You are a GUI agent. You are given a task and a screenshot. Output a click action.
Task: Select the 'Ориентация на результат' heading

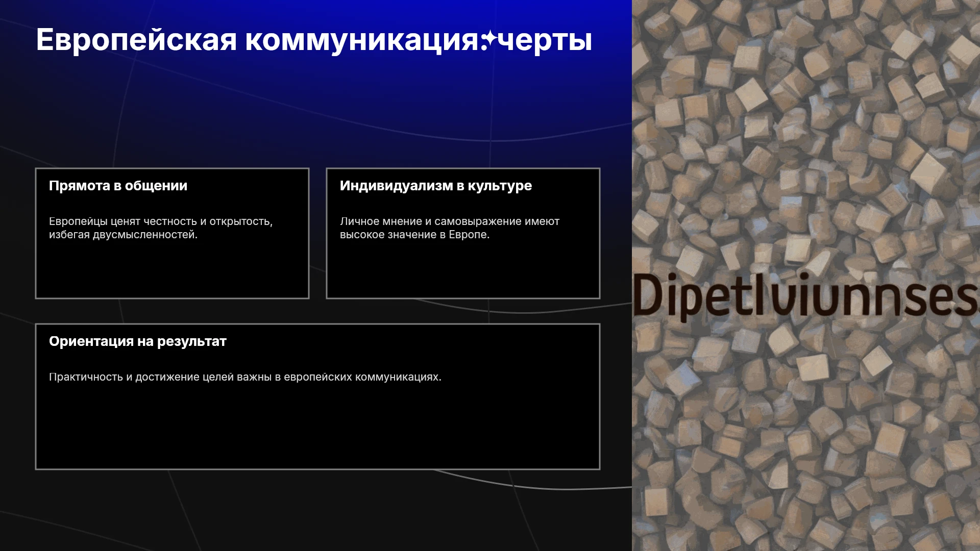click(x=138, y=341)
